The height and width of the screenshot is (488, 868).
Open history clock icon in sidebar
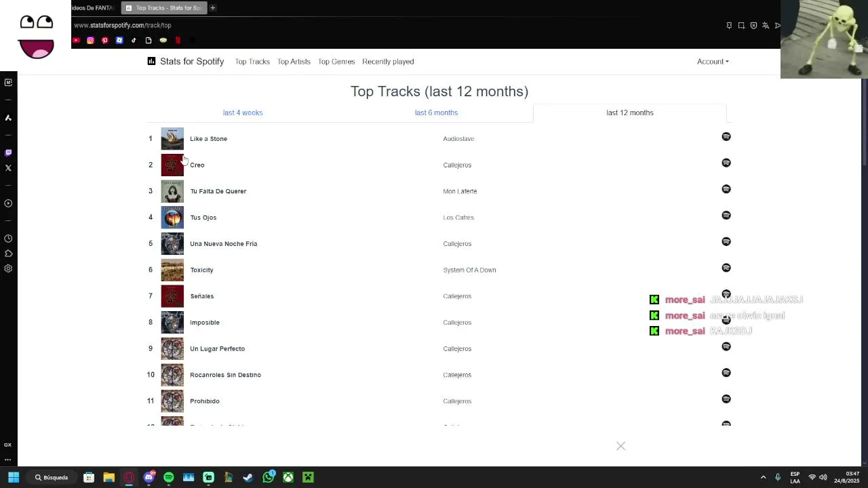[x=8, y=239]
